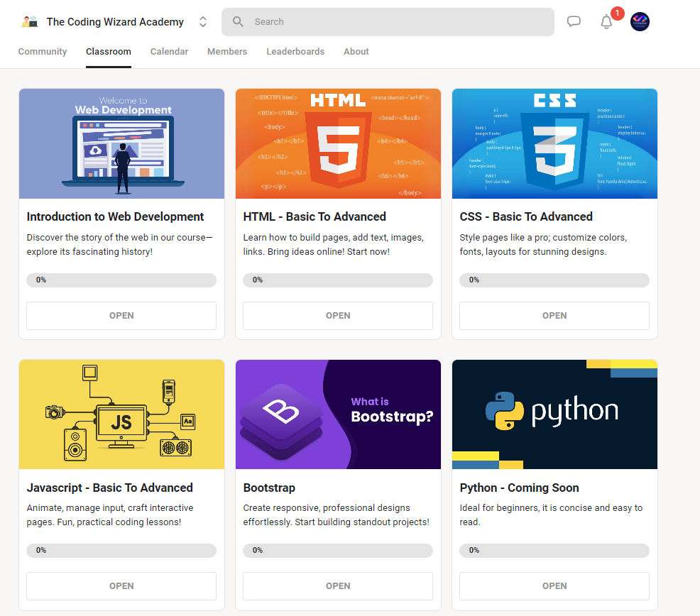Check notifications via the bell icon
Screen dimensions: 700x616
[606, 23]
